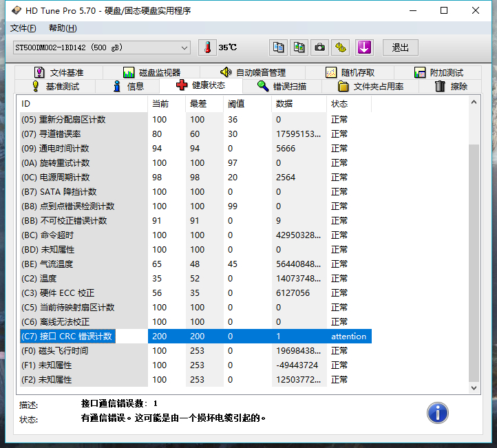Select row (BC) 命令超时

pyautogui.click(x=195, y=235)
